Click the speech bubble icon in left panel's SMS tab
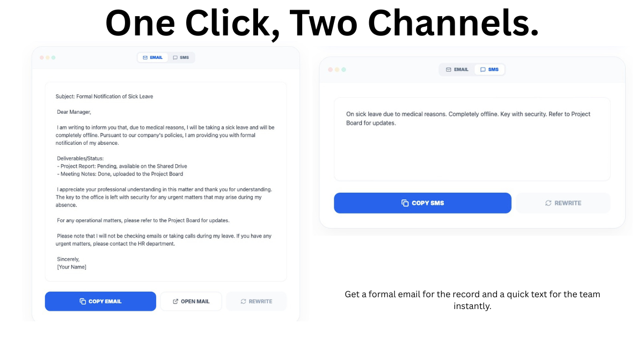 point(175,57)
